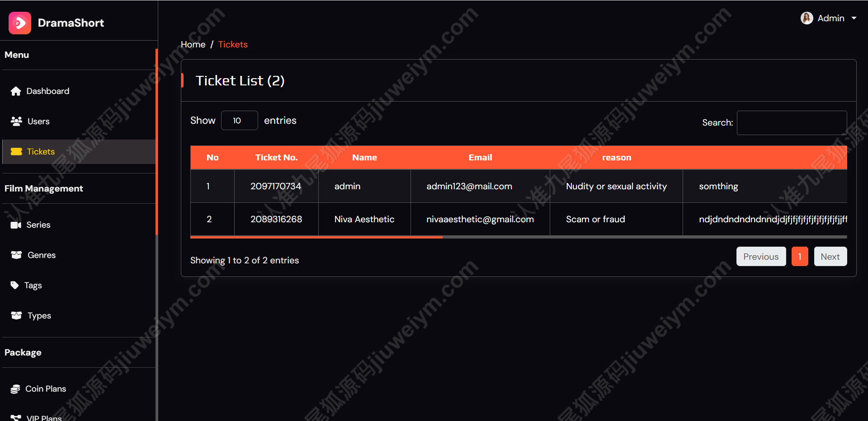Open Coin Plans via coins icon
The width and height of the screenshot is (868, 421).
tap(15, 389)
